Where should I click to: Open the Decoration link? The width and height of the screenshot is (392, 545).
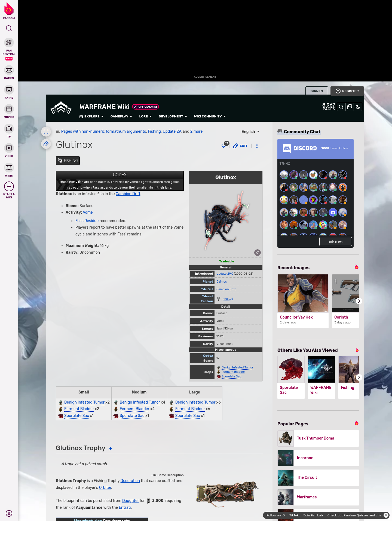(130, 481)
